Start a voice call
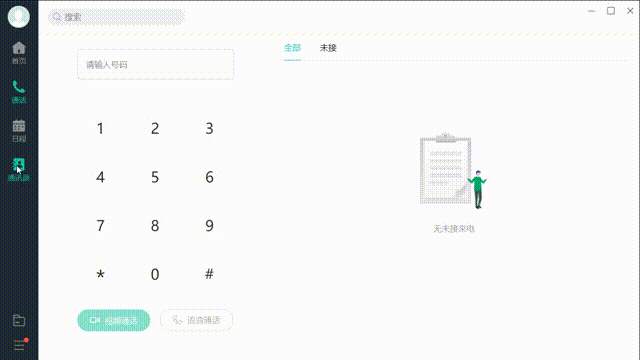 pos(197,320)
